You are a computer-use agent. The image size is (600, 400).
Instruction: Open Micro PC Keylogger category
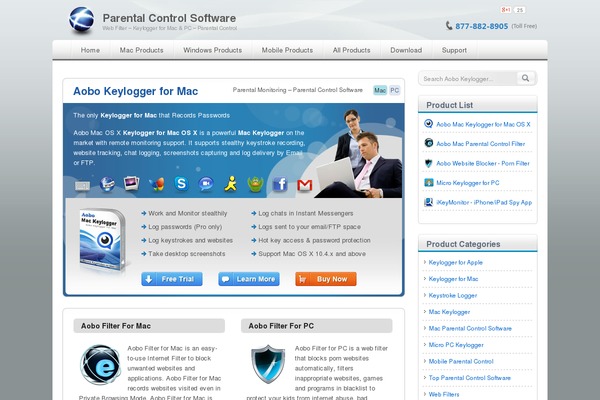point(456,345)
